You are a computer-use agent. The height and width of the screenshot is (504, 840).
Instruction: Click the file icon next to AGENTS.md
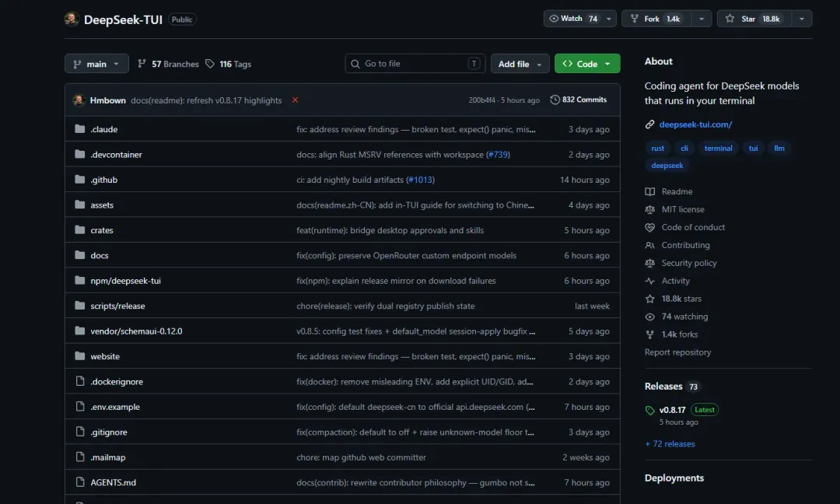point(80,481)
